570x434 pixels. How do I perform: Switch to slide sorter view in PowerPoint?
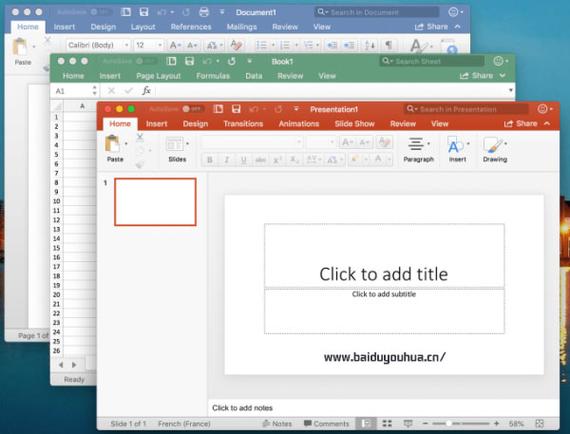click(388, 423)
